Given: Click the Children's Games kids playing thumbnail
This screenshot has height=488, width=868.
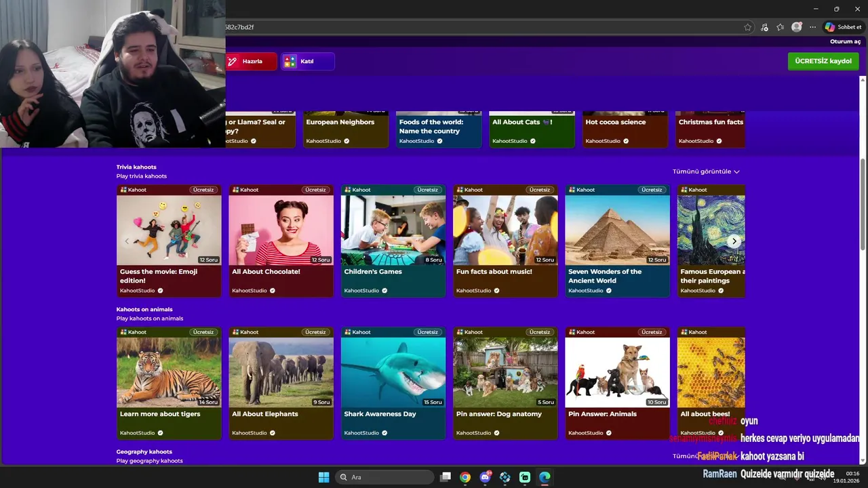Looking at the screenshot, I should coord(393,230).
